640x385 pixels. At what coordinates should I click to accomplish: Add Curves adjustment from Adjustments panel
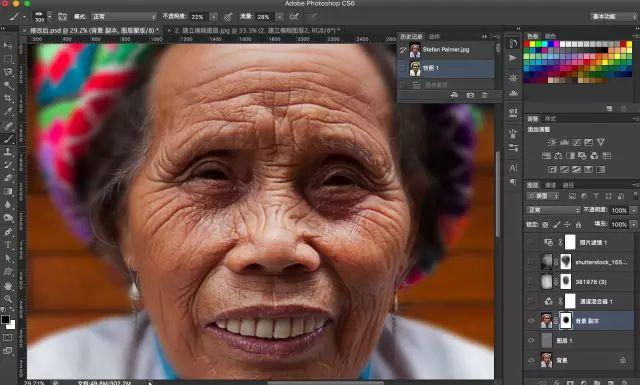[x=576, y=142]
